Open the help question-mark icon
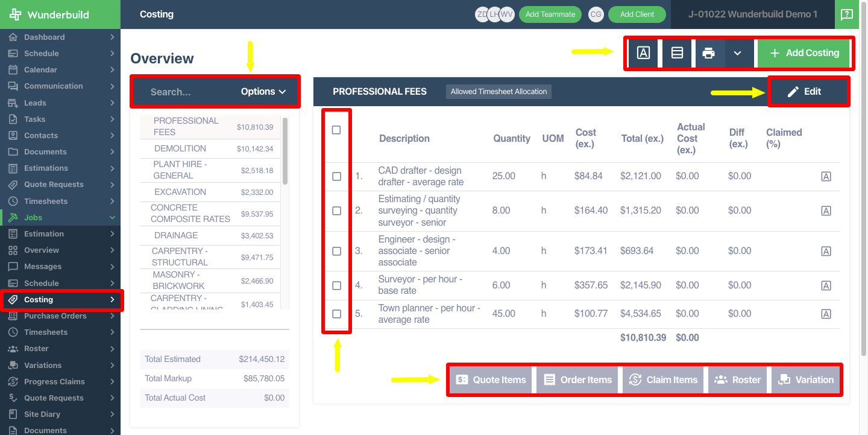Image resolution: width=868 pixels, height=435 pixels. [847, 14]
